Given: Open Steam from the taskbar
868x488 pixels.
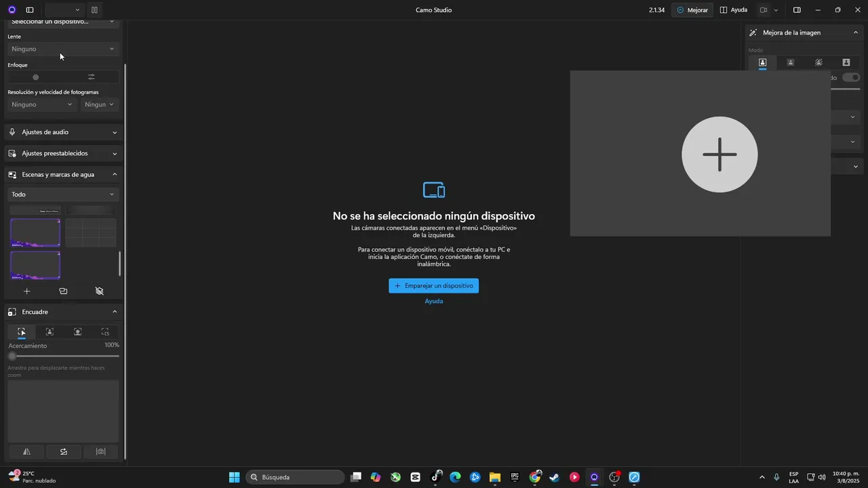Looking at the screenshot, I should point(554,477).
